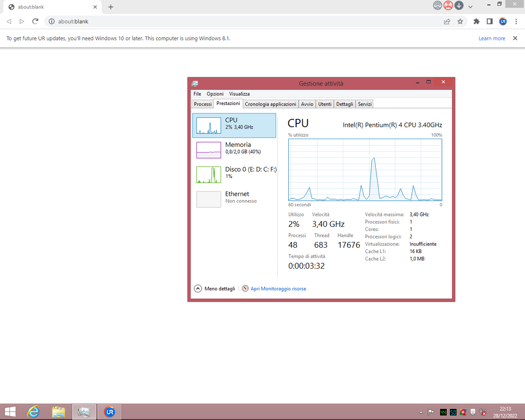Collapse view with Meno dettagli
Viewport: 525px width, 420px height.
(x=215, y=288)
